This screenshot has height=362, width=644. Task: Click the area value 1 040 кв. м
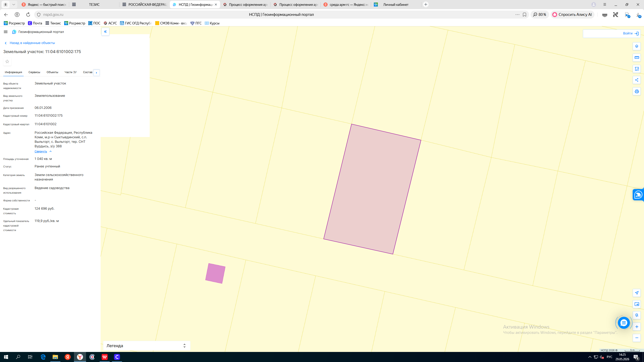coord(43,159)
